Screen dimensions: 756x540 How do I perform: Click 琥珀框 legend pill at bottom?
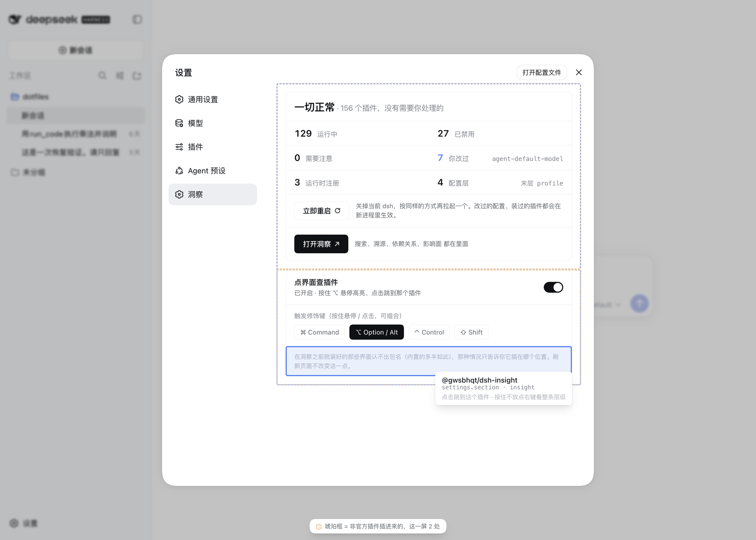click(378, 526)
